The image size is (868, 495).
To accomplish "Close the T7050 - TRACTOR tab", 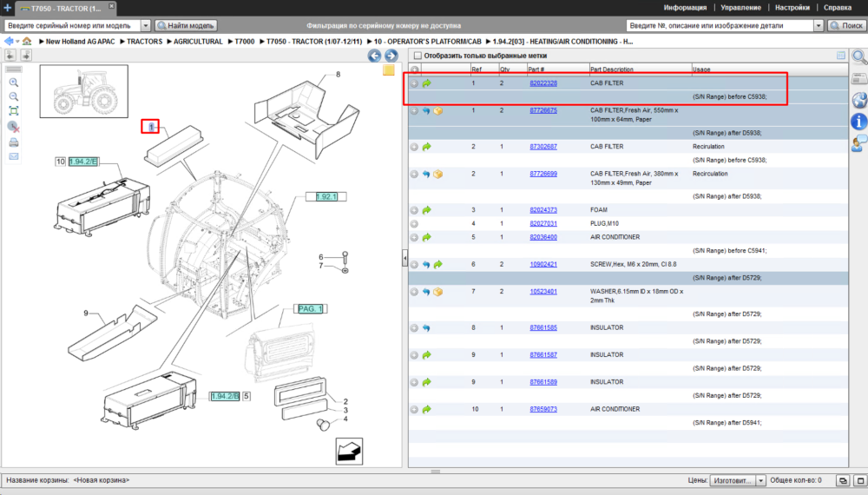I will (x=111, y=6).
